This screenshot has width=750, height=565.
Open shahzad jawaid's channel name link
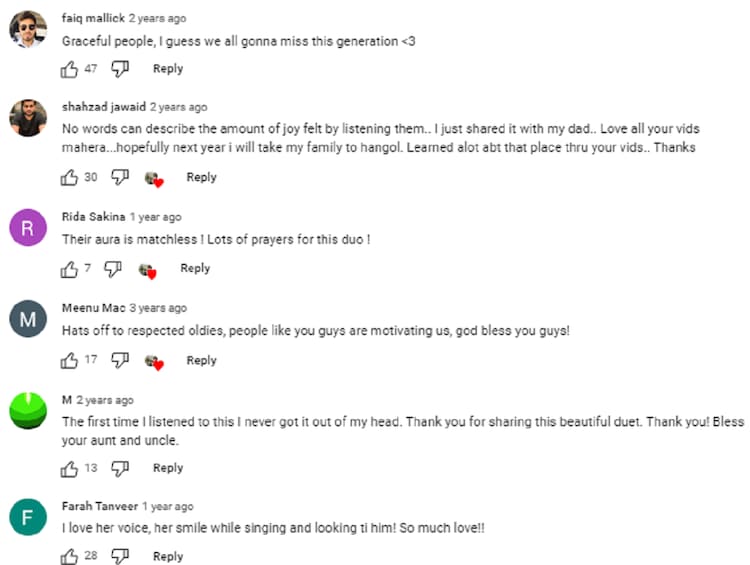(x=104, y=107)
